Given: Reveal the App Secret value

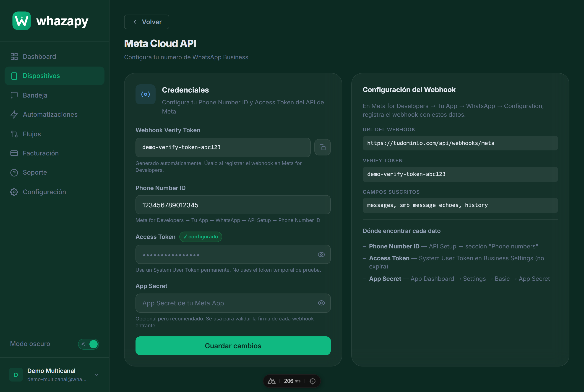Looking at the screenshot, I should 321,303.
